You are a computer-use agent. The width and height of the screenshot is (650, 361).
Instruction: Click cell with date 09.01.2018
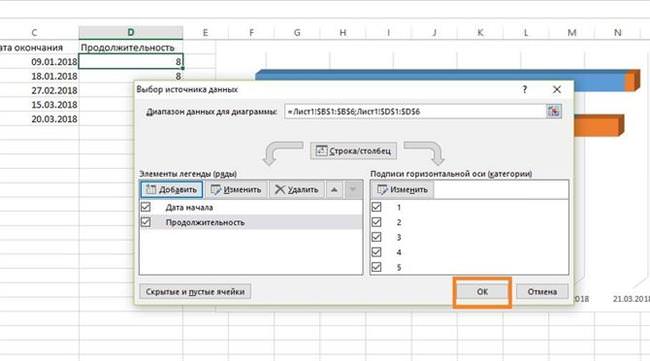(x=39, y=62)
